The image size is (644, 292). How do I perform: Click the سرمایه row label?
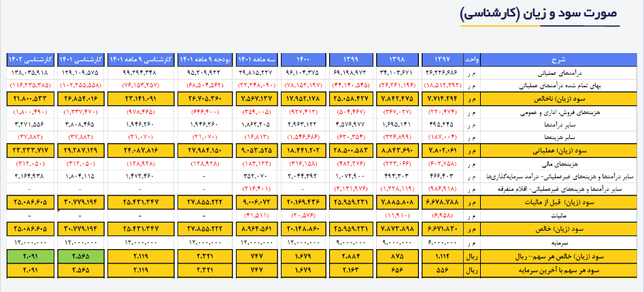(620, 241)
